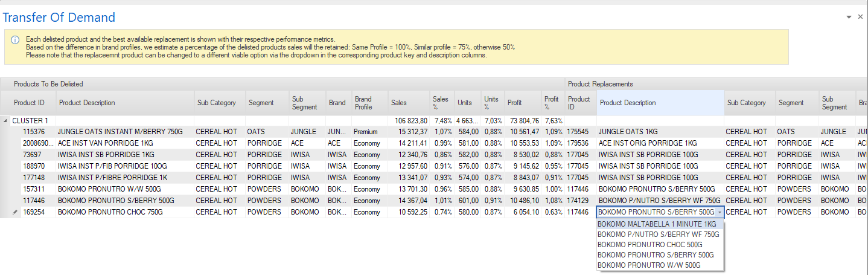Click replacement ACE INST ORIG PORRIDGE 1KG cell

click(x=660, y=143)
